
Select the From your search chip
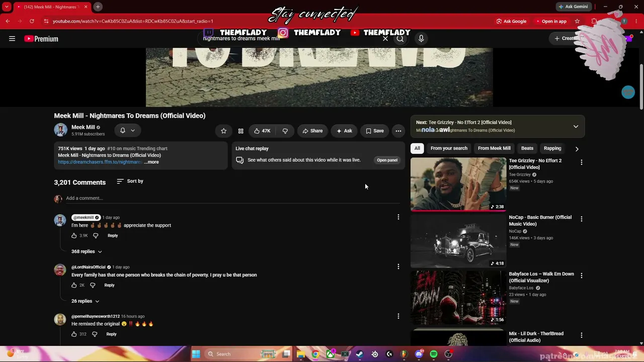pyautogui.click(x=449, y=148)
